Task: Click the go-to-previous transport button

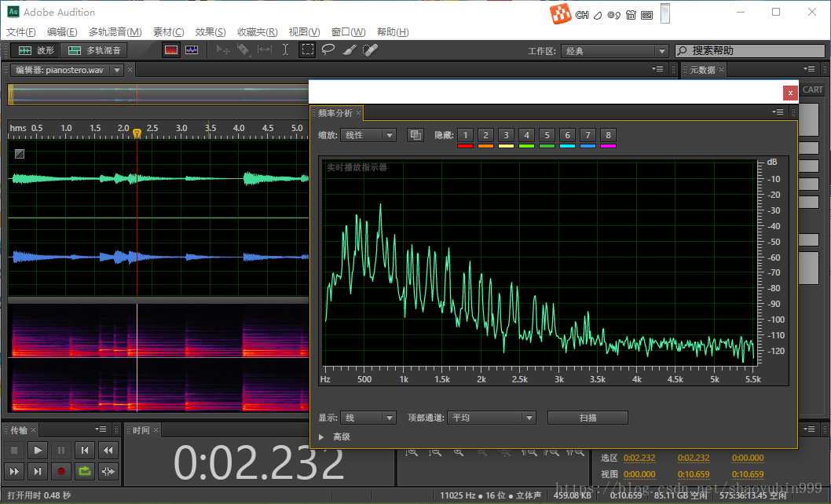Action: 84,451
